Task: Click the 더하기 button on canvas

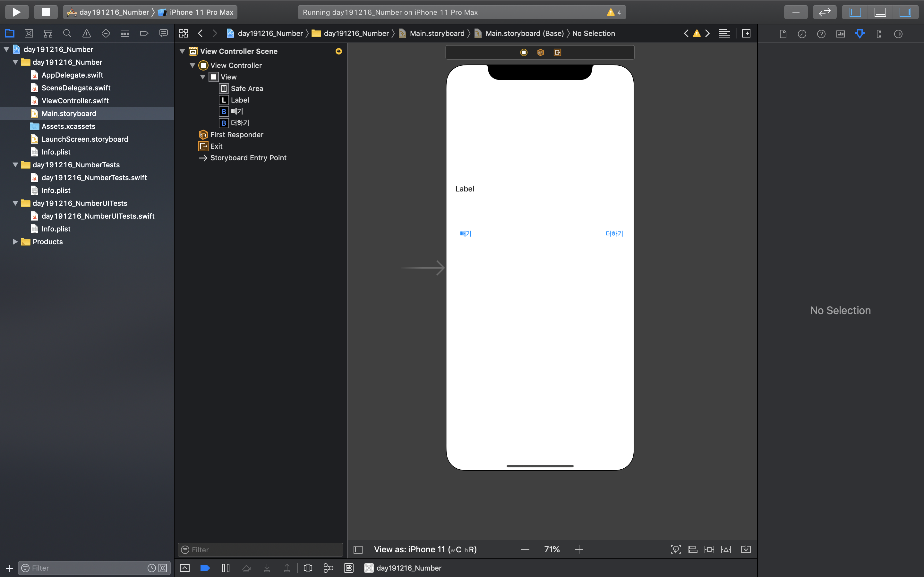Action: pyautogui.click(x=614, y=234)
